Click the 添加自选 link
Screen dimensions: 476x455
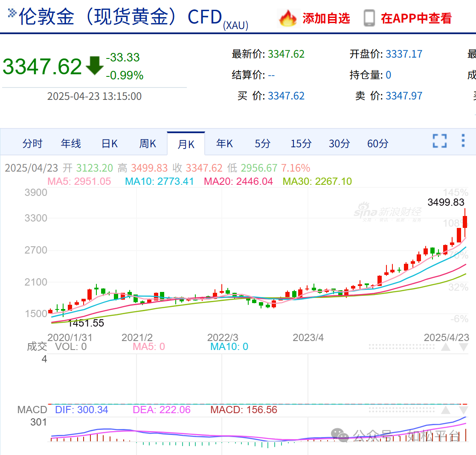point(326,18)
